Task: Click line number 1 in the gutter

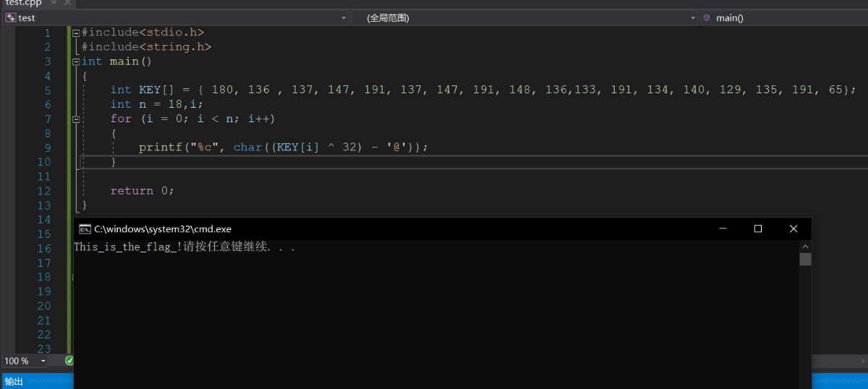Action: [x=47, y=33]
